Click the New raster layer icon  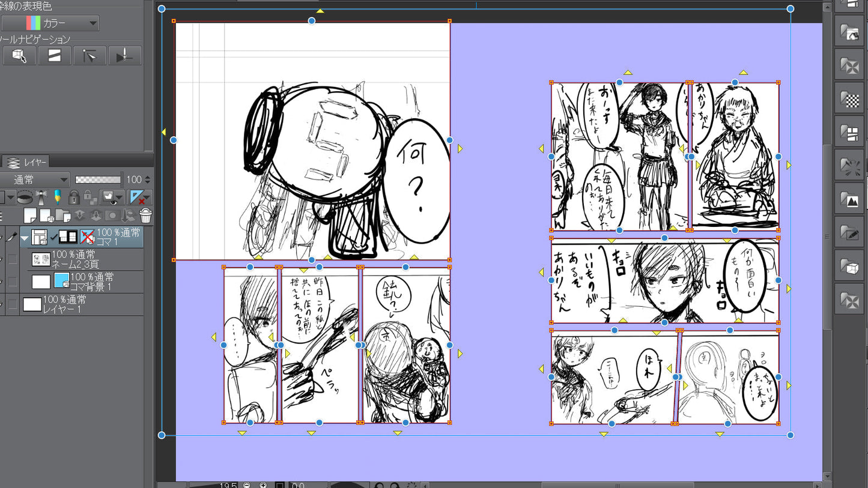(x=30, y=216)
